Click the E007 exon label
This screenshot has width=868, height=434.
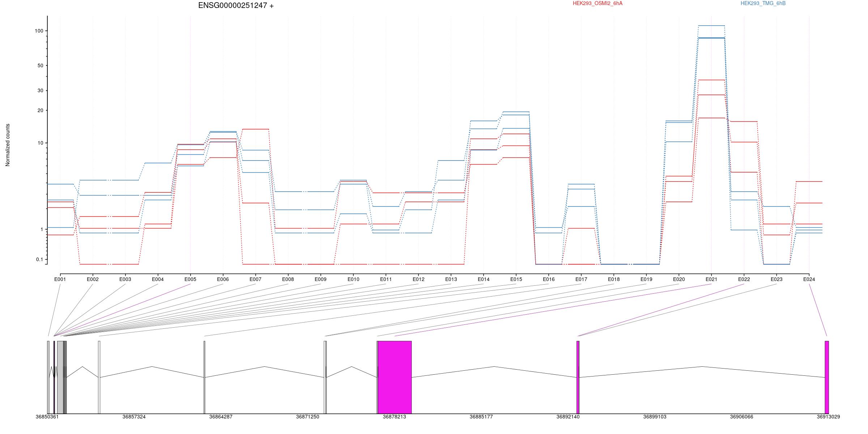[255, 279]
